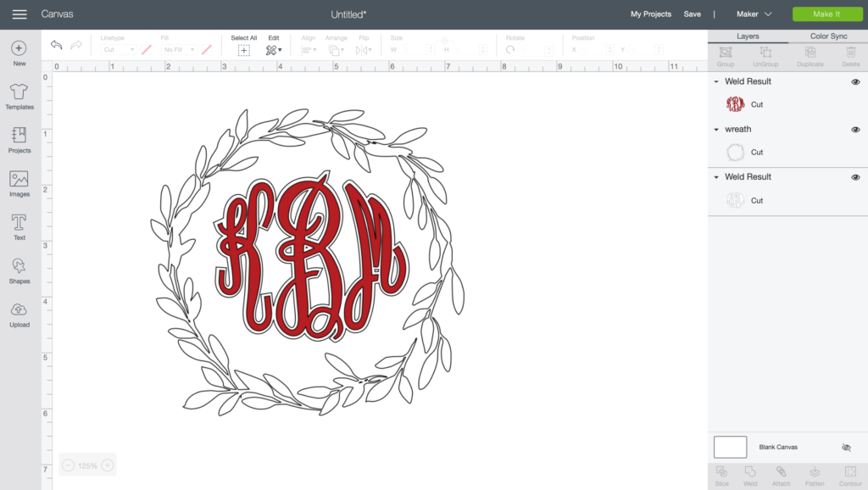The image size is (868, 490).
Task: Collapse the top Weld Result group
Action: (x=716, y=82)
